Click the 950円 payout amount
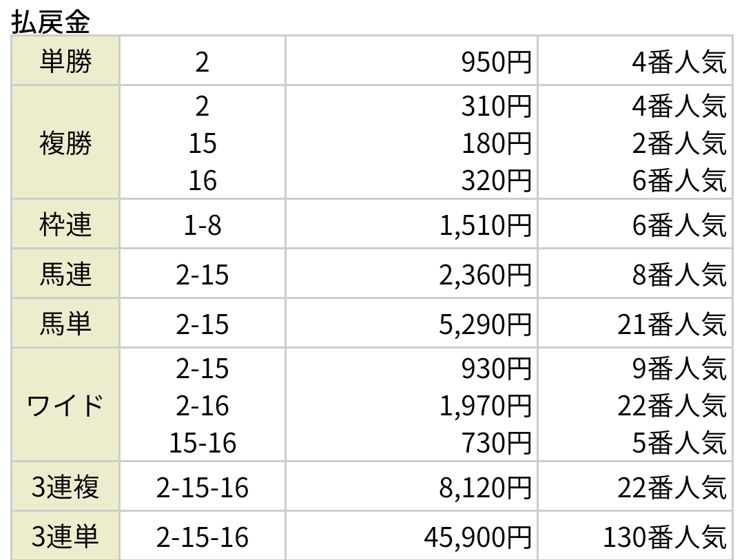This screenshot has height=560, width=744. click(496, 62)
